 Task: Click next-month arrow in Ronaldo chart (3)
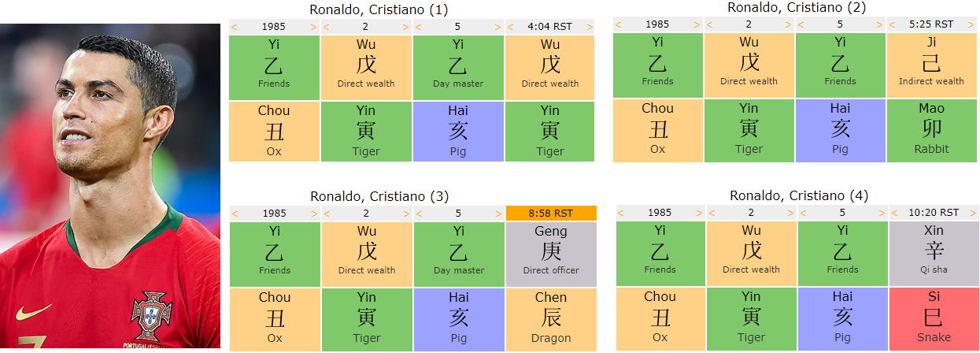(406, 214)
